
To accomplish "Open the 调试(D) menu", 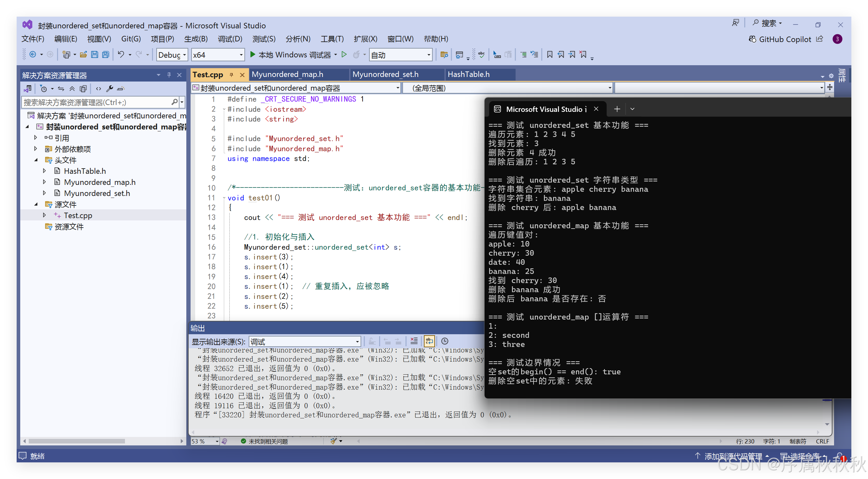I will (230, 39).
